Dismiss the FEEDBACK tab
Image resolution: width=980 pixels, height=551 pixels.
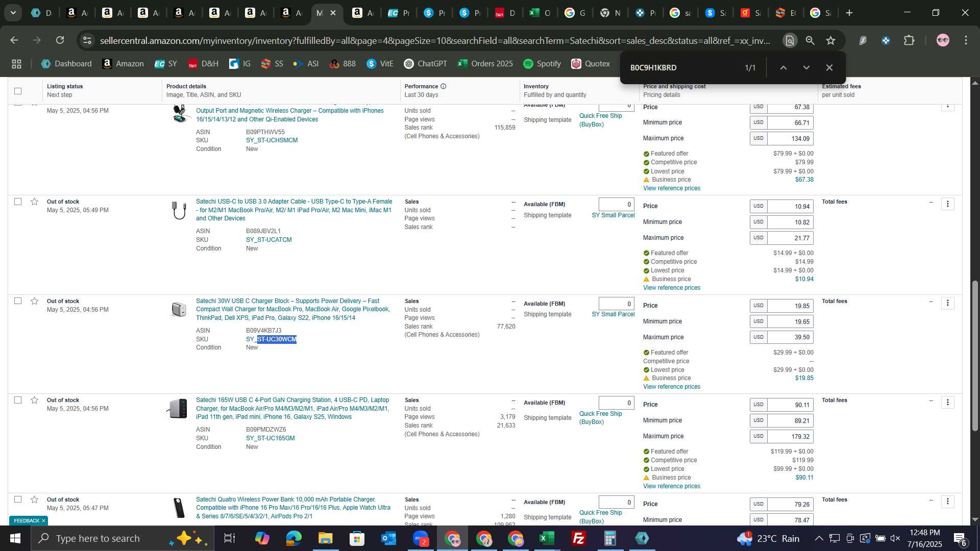[x=43, y=521]
